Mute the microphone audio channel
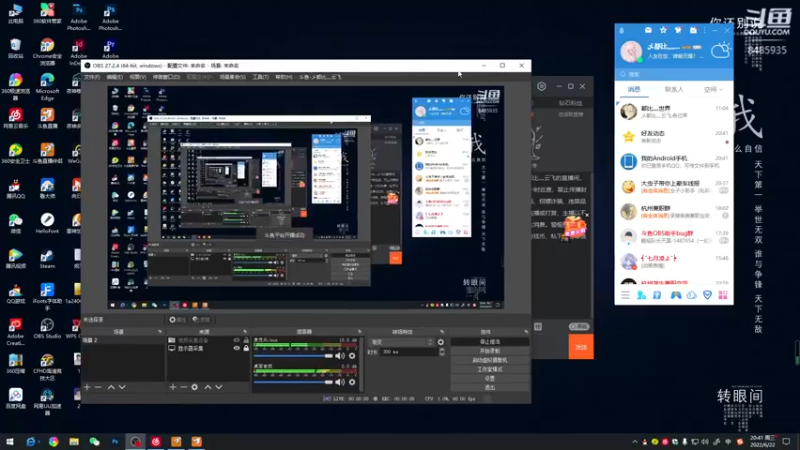The height and width of the screenshot is (450, 800). click(340, 356)
